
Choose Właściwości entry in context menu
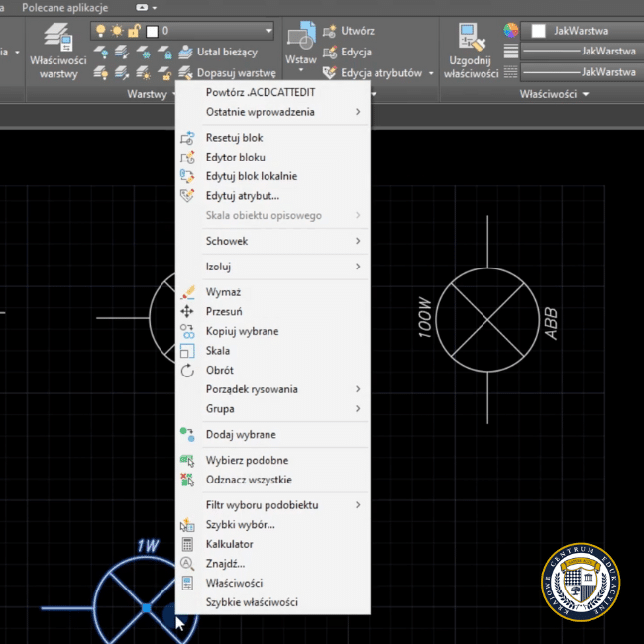click(x=273, y=583)
